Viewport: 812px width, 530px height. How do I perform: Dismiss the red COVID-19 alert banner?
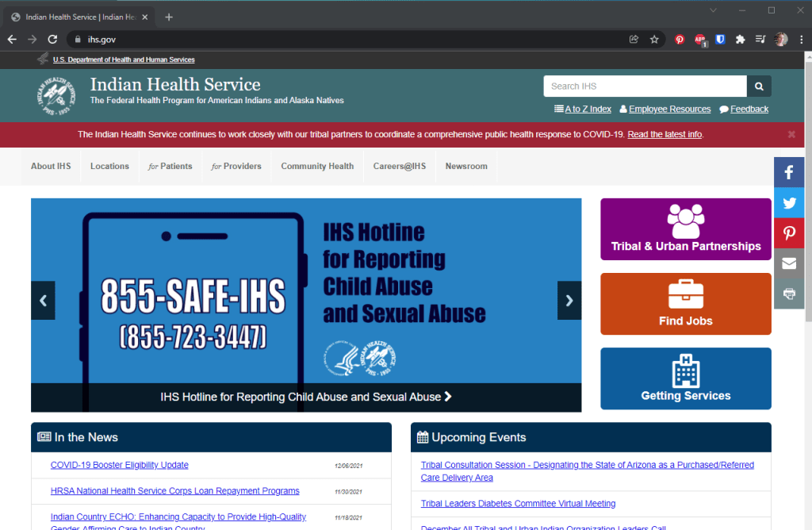791,134
